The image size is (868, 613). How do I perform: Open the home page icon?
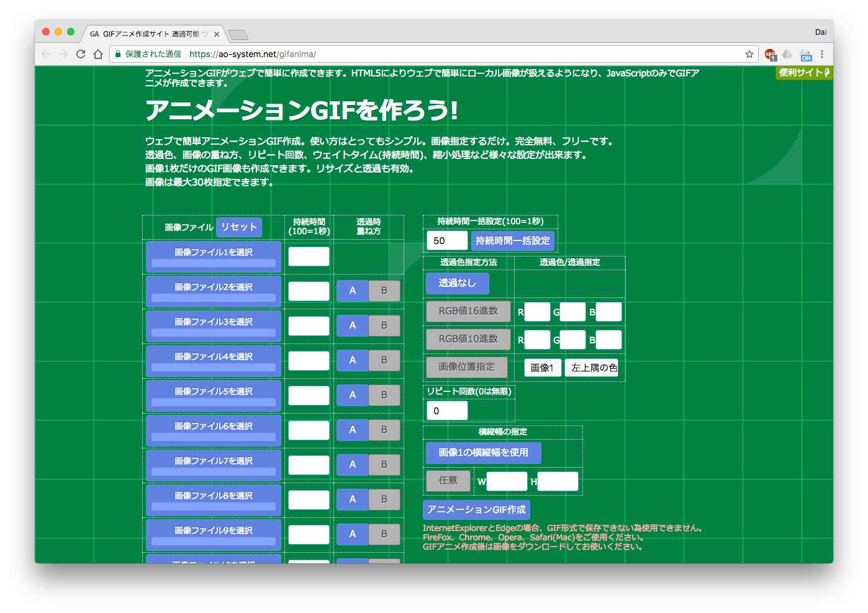point(98,54)
